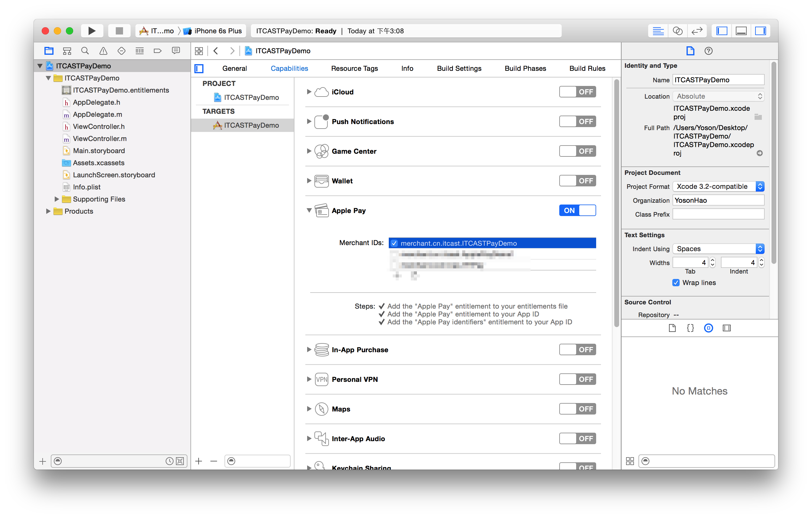This screenshot has width=812, height=518.
Task: Click the Organization text field
Action: tap(718, 200)
